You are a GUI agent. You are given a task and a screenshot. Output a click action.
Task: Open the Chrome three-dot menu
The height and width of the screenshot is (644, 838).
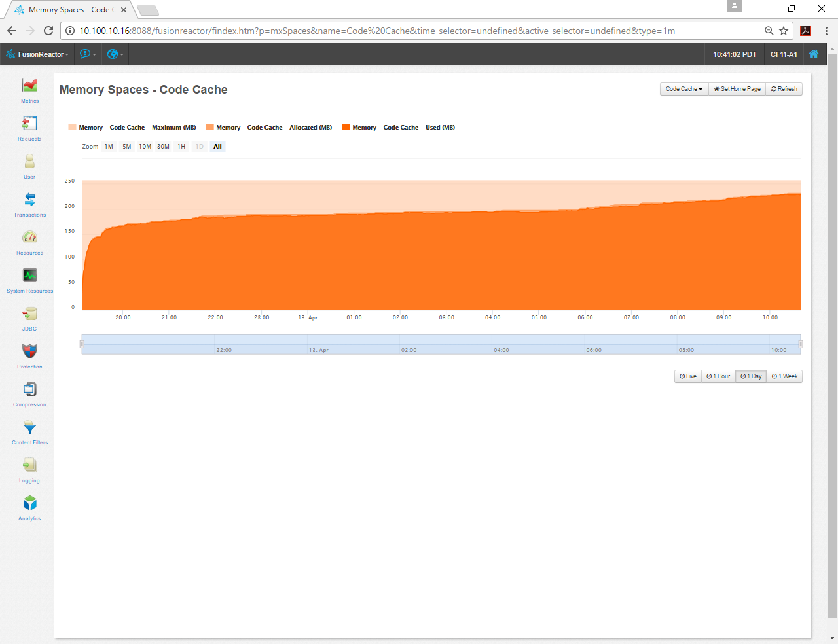click(x=826, y=31)
